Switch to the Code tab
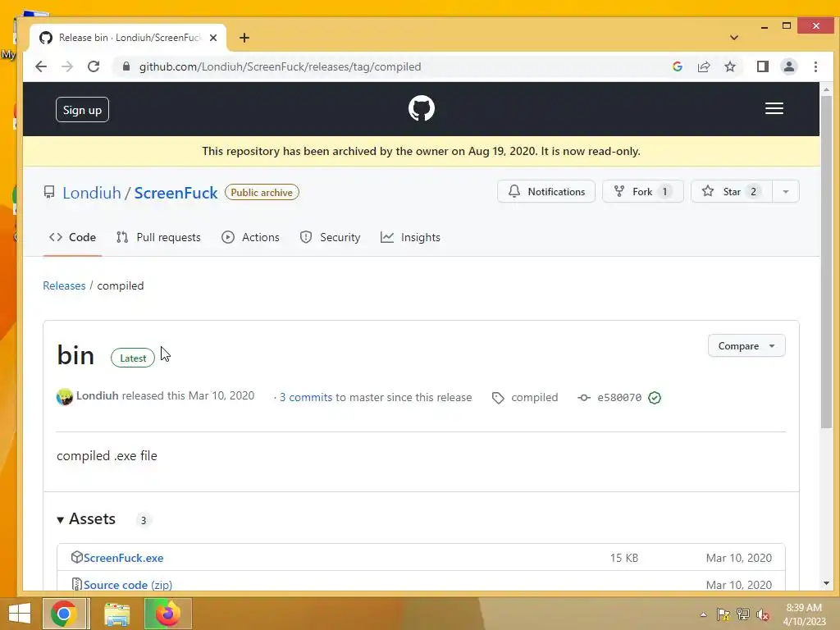Image resolution: width=840 pixels, height=630 pixels. pyautogui.click(x=72, y=237)
